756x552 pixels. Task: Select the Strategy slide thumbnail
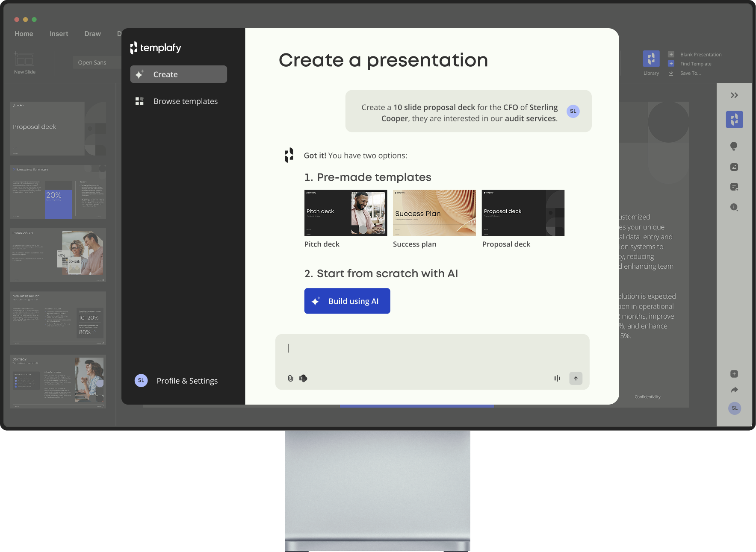point(58,382)
